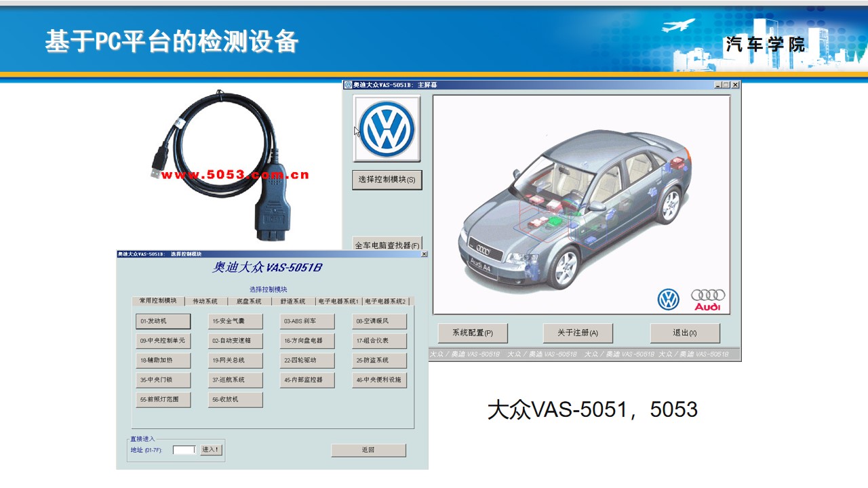This screenshot has height=488, width=868.
Task: Close the 主屏幕 main window
Action: click(x=735, y=85)
